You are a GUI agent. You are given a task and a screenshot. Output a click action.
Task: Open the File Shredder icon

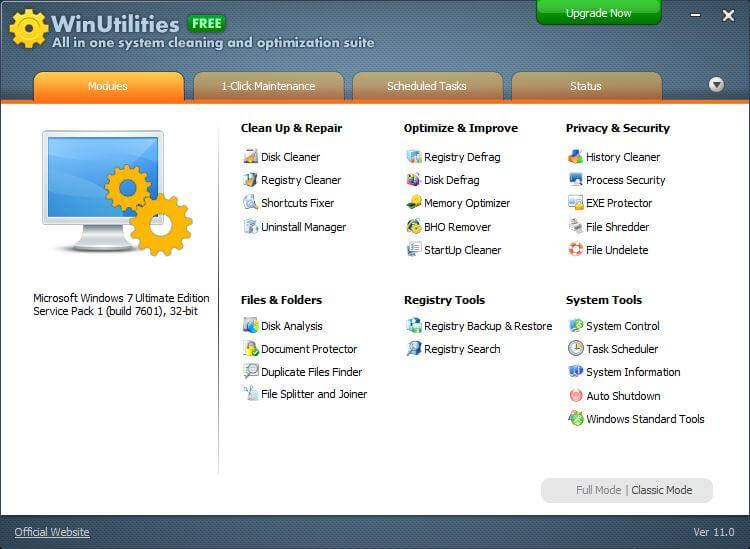[x=575, y=227]
